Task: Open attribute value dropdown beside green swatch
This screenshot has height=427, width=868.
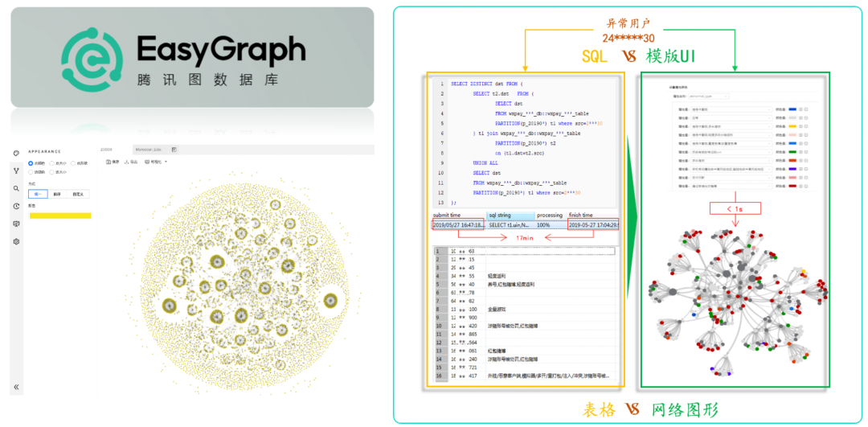Action: coord(731,152)
